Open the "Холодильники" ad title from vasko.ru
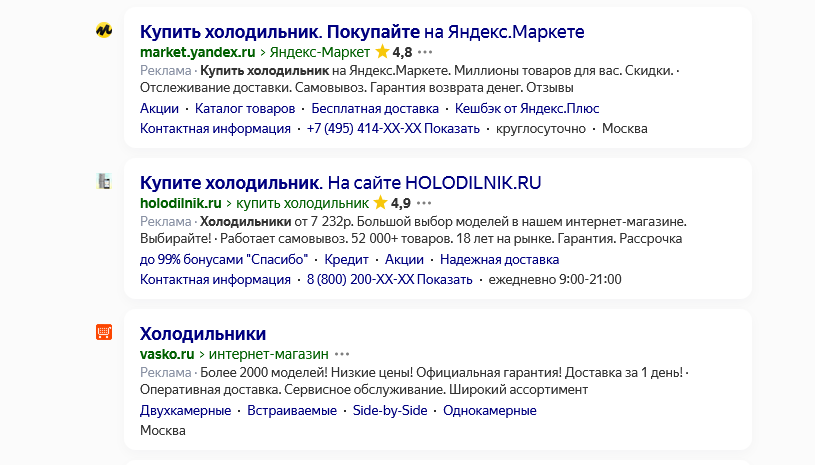This screenshot has width=815, height=465. [x=203, y=334]
